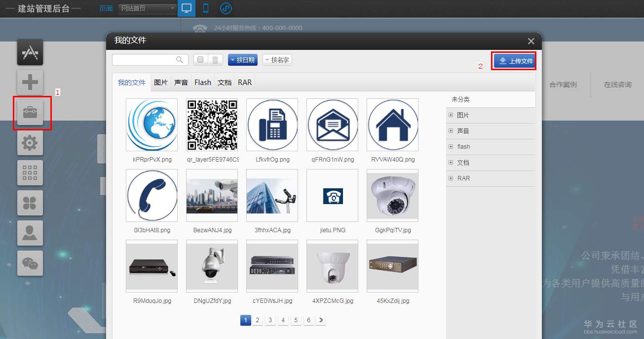Select the jietu.PNG thumbnail
Screen dimensions: 644x339
coord(332,195)
